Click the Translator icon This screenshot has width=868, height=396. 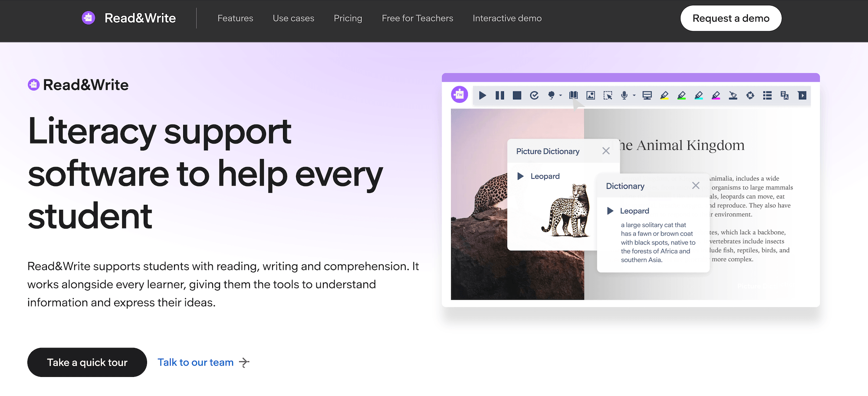point(785,95)
